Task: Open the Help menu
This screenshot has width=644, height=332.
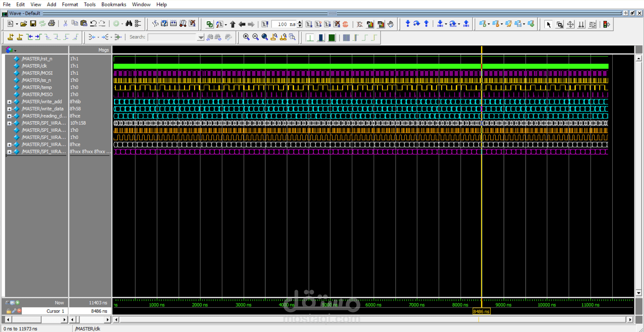Action: click(161, 4)
